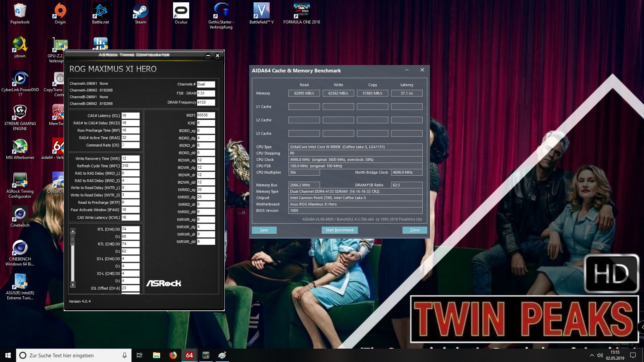Open CINEBENCH Windows 64 Bit icon
The height and width of the screenshot is (362, 644).
click(20, 253)
